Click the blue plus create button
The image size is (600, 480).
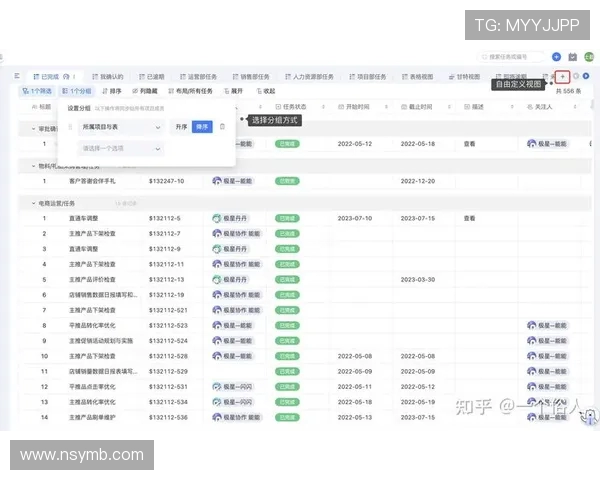pyautogui.click(x=556, y=57)
